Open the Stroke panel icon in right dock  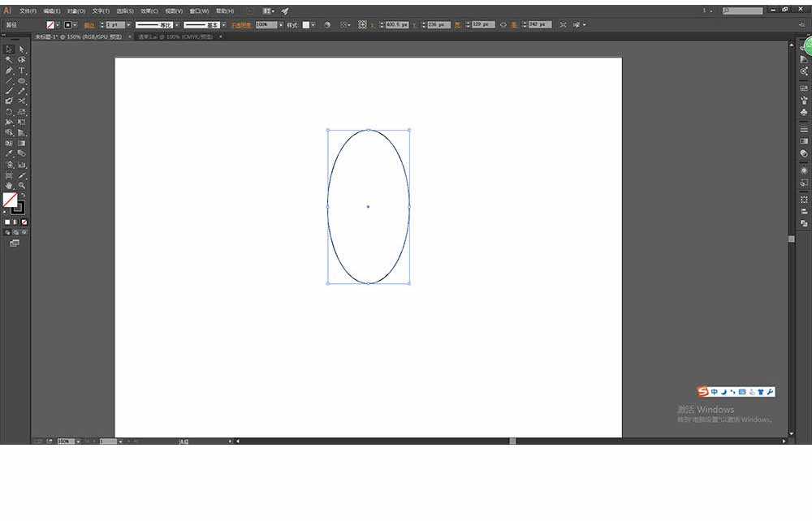coord(804,129)
